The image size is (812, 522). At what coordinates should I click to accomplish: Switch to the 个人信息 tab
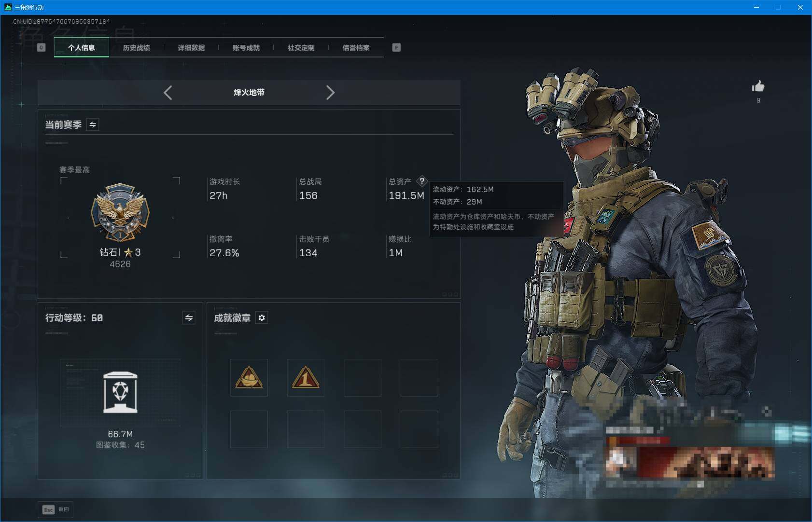82,48
